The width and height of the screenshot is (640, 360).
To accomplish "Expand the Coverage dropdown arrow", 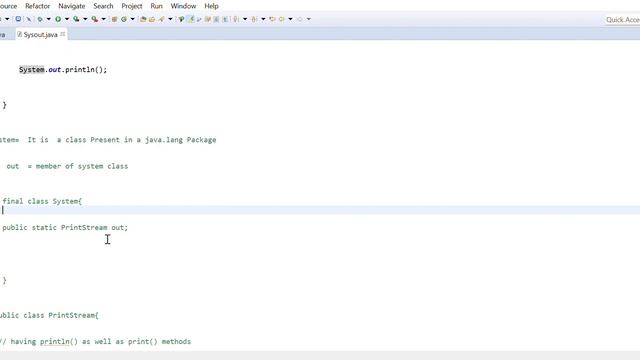I will click(85, 19).
